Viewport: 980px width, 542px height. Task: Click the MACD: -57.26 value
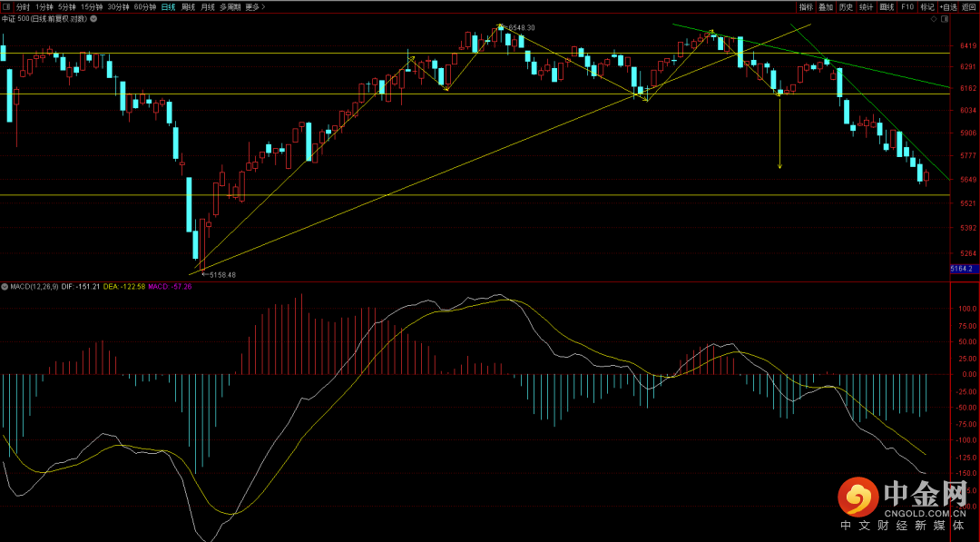click(170, 286)
